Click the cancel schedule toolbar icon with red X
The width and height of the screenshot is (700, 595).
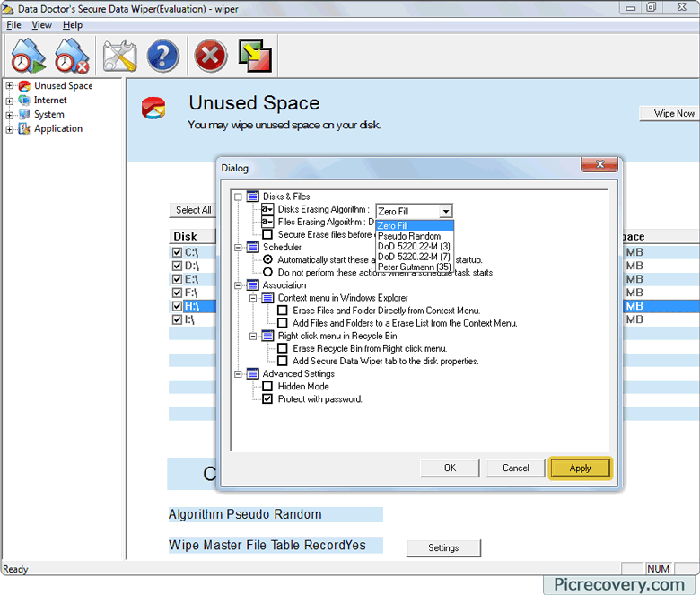(72, 56)
